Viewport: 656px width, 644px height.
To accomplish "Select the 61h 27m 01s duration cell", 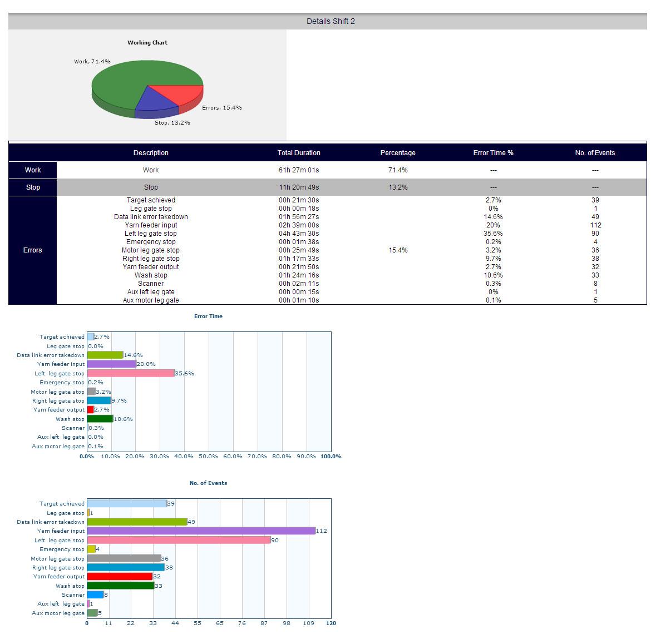I will point(299,170).
